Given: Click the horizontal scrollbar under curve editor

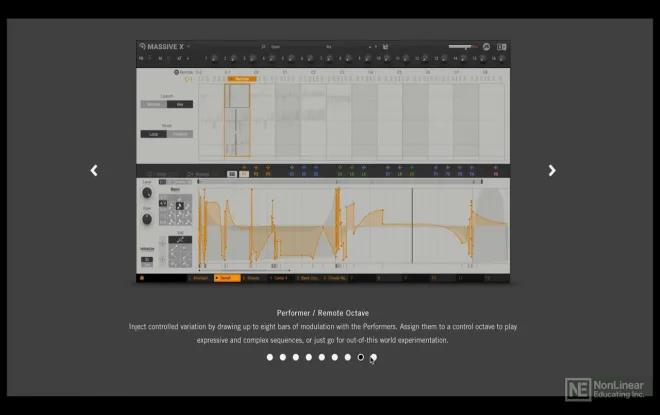Looking at the screenshot, I should pos(244,270).
